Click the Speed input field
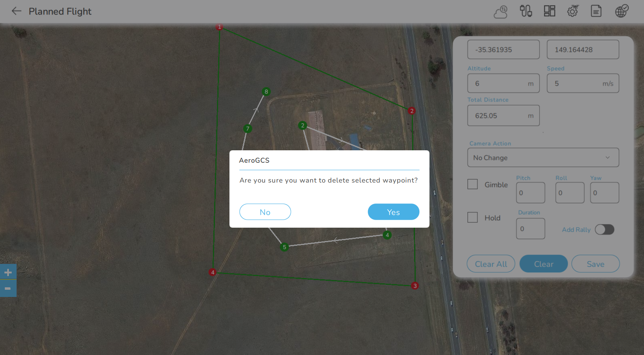 pyautogui.click(x=583, y=83)
